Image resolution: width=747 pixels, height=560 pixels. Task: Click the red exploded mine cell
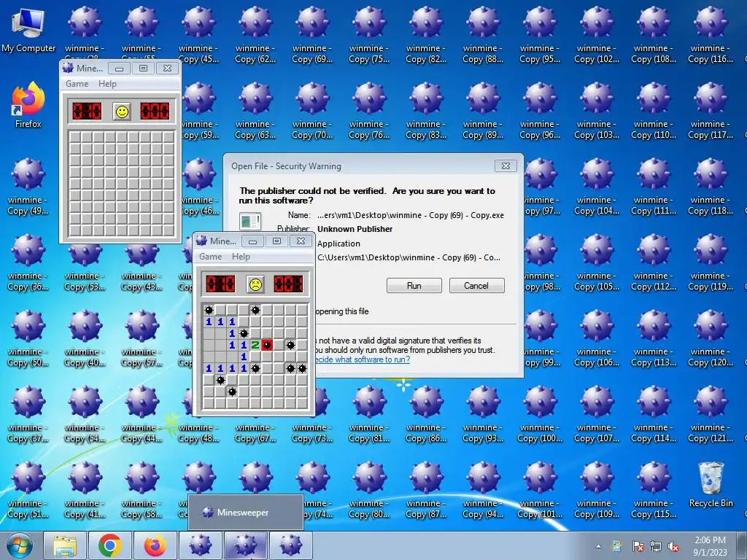click(x=267, y=345)
